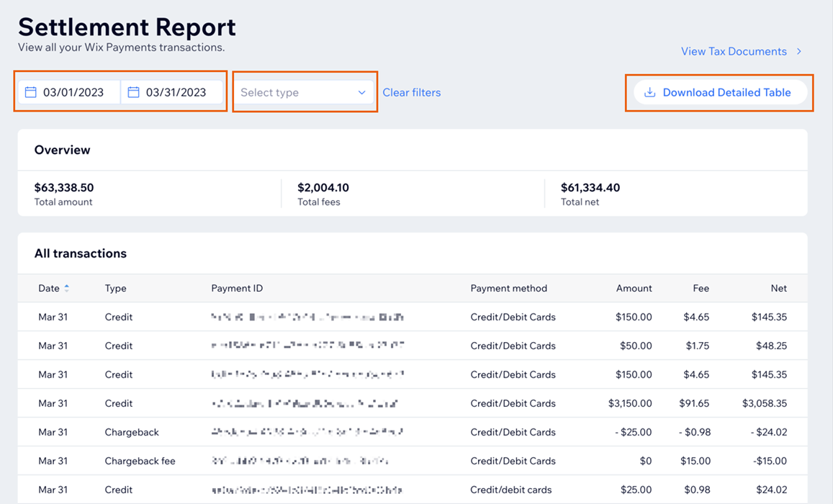Click the - $24.02 chargeback net
Screen dimensions: 833x504
coord(769,432)
